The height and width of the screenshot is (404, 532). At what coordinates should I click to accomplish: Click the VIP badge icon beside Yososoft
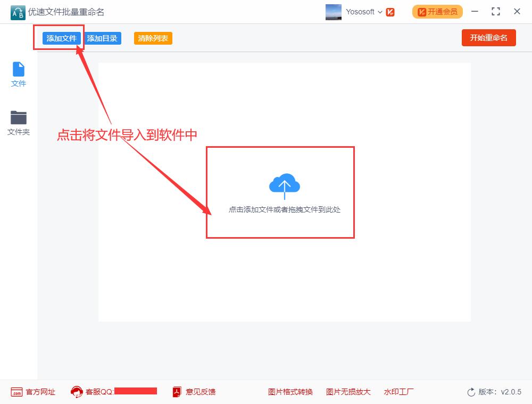(x=390, y=12)
